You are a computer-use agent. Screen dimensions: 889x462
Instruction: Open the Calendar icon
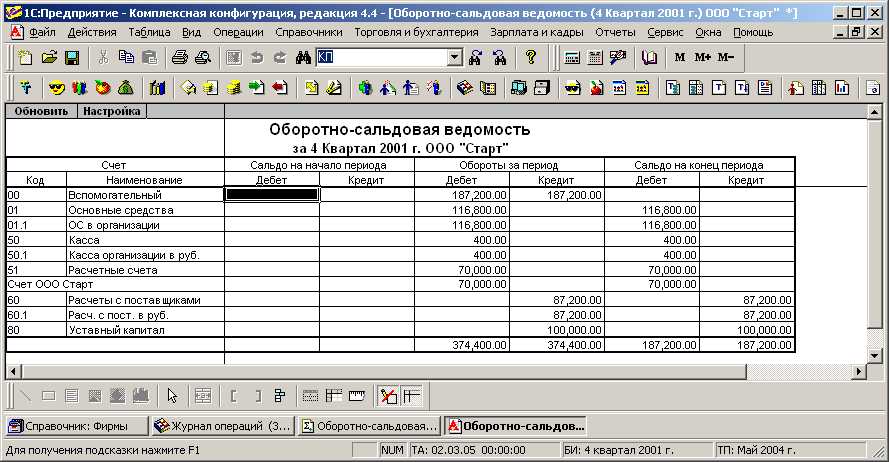click(x=595, y=57)
